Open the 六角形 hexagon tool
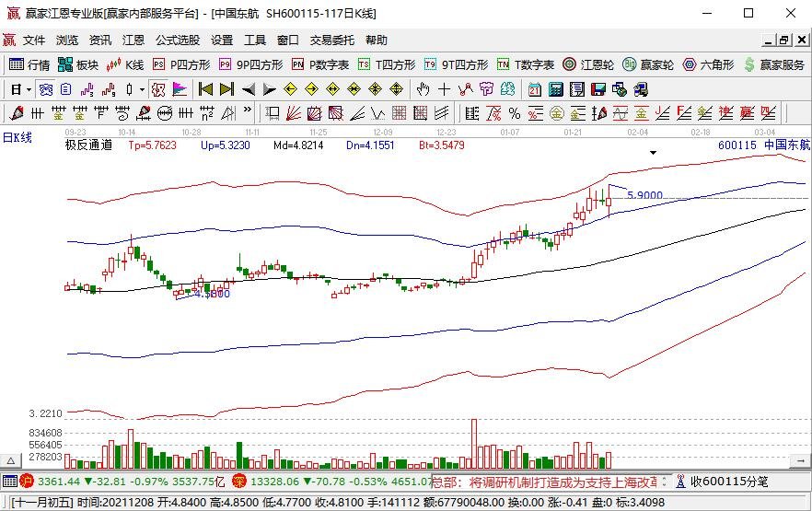The image size is (812, 511). pos(708,64)
